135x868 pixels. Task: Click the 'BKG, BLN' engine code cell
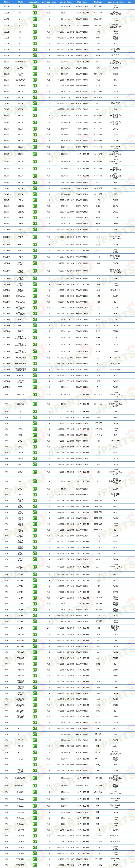tap(115, 441)
